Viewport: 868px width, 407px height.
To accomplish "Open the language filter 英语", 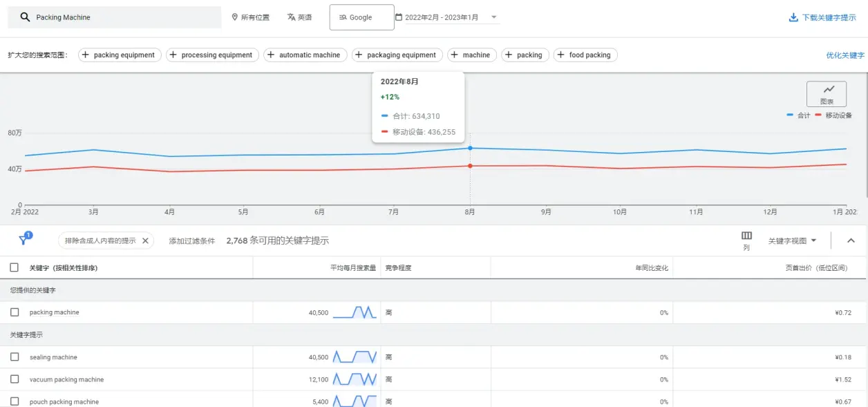I will coord(299,17).
